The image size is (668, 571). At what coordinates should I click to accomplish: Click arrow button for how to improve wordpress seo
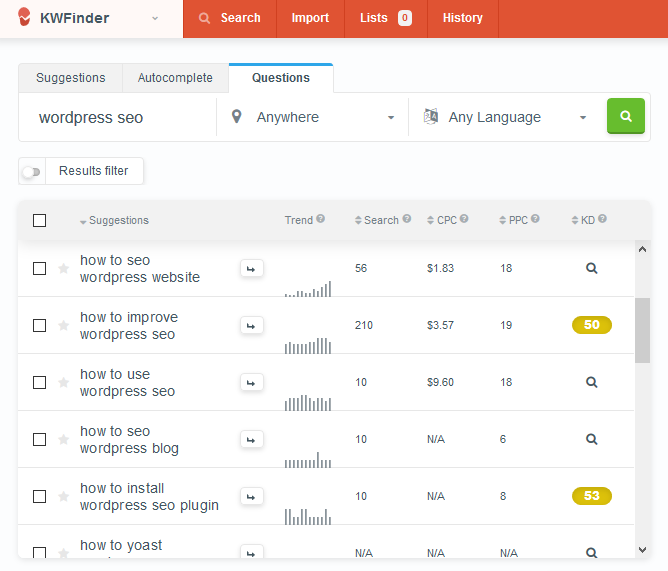(x=251, y=326)
